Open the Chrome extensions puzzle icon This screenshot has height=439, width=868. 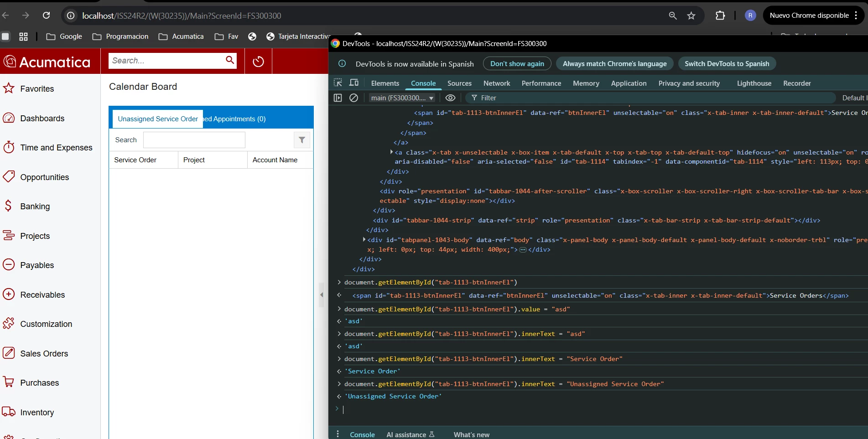[720, 15]
